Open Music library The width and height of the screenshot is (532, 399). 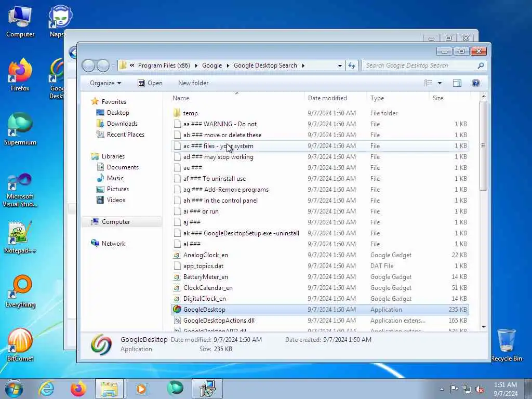click(110, 178)
